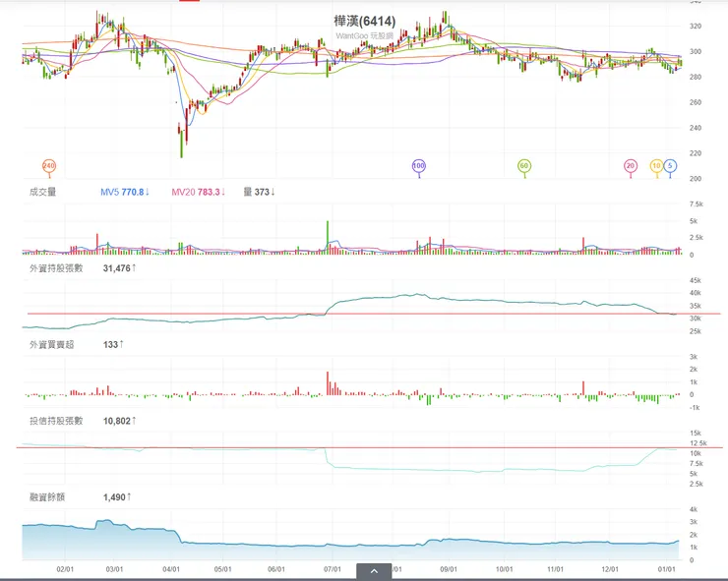728x581 pixels.
Task: Click the MV20 783.3 indicator value
Action: [x=199, y=192]
